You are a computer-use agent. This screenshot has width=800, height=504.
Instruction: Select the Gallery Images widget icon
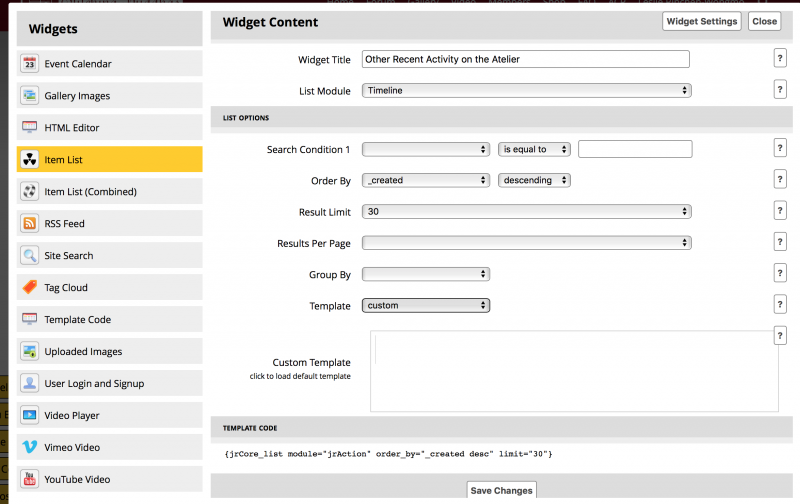29,96
